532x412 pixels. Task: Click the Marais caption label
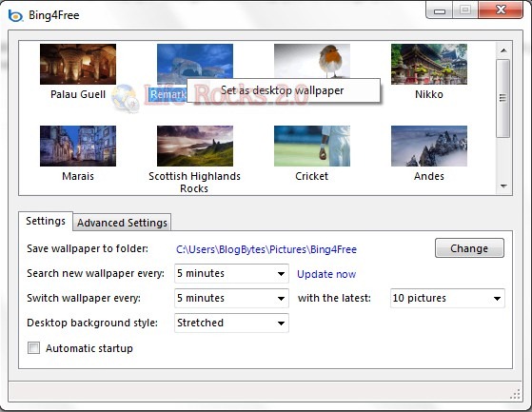(78, 176)
